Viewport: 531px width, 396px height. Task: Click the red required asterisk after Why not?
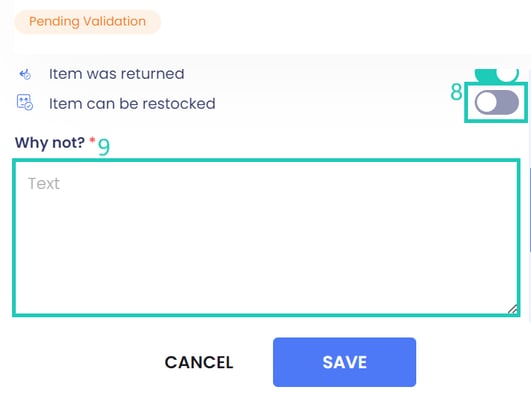click(x=92, y=140)
